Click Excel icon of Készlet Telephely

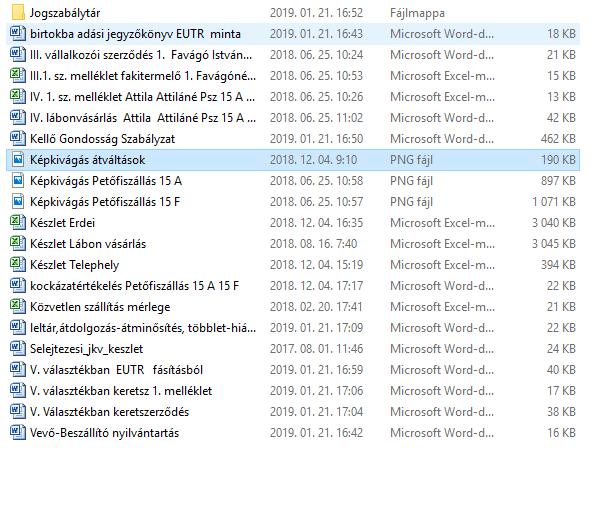click(x=18, y=264)
